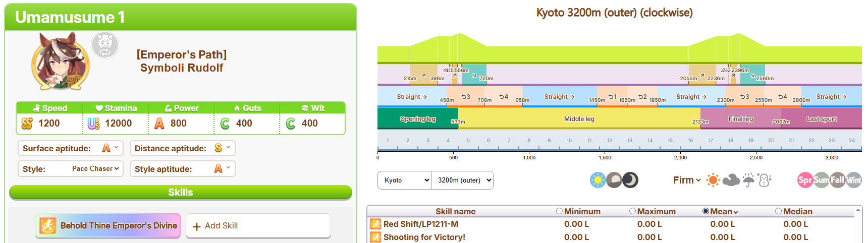Open the Style dropdown showing Pace Chaser
868x243 pixels.
tap(94, 168)
